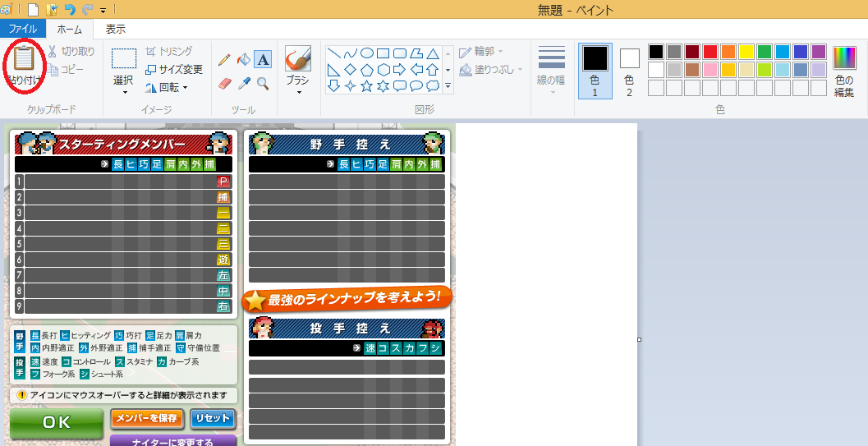The image size is (868, 446).
Task: Choose the Oval shape
Action: [x=366, y=53]
